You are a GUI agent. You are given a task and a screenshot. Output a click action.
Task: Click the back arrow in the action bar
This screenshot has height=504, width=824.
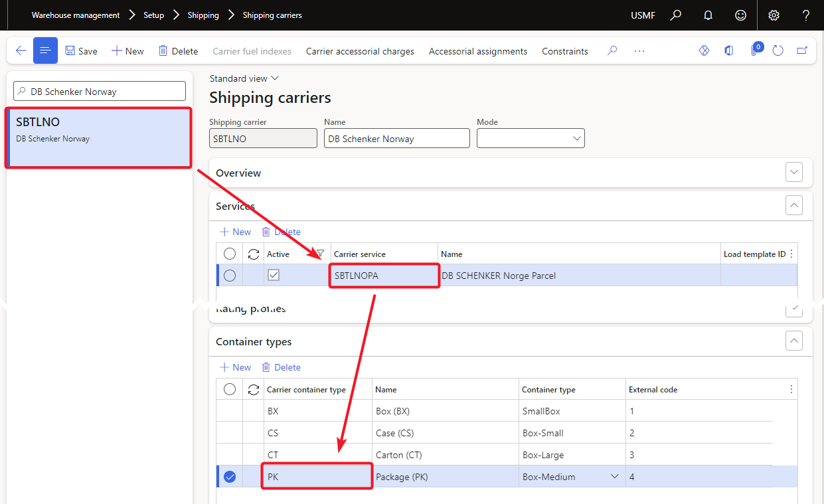click(21, 51)
